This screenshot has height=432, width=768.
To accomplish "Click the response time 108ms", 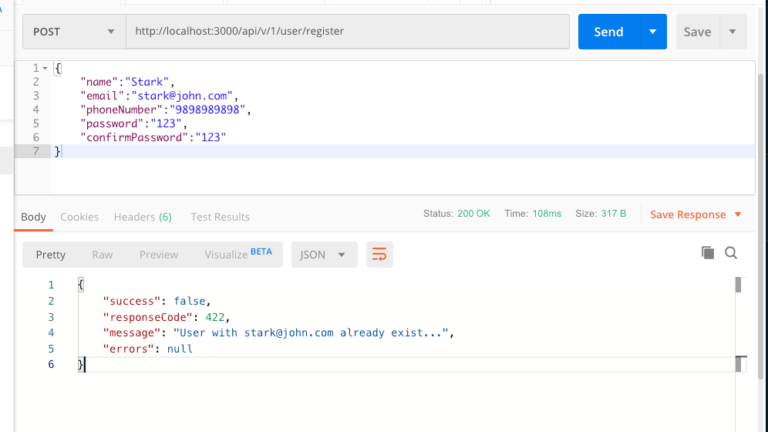I will tap(547, 214).
